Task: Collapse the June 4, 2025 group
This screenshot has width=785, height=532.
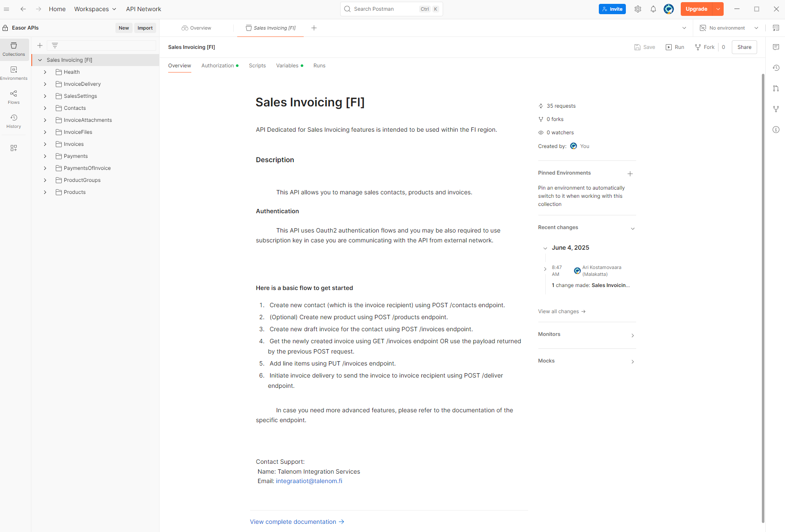Action: point(545,248)
